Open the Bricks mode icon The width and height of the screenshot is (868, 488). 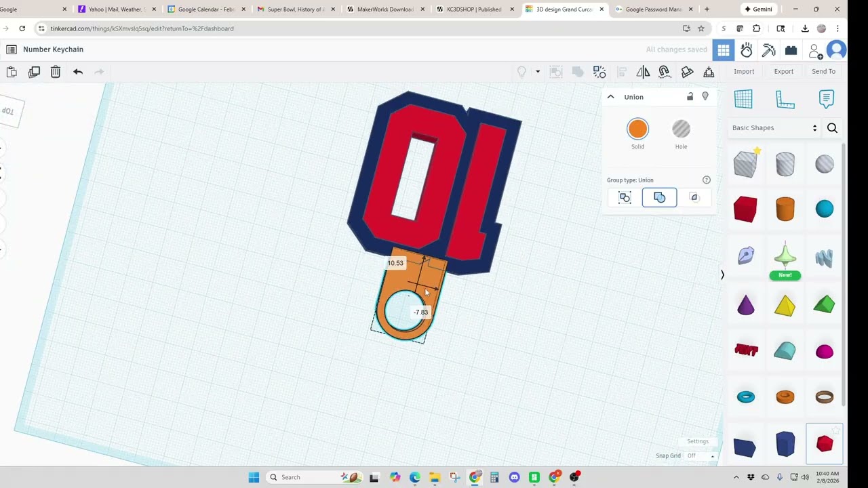791,50
